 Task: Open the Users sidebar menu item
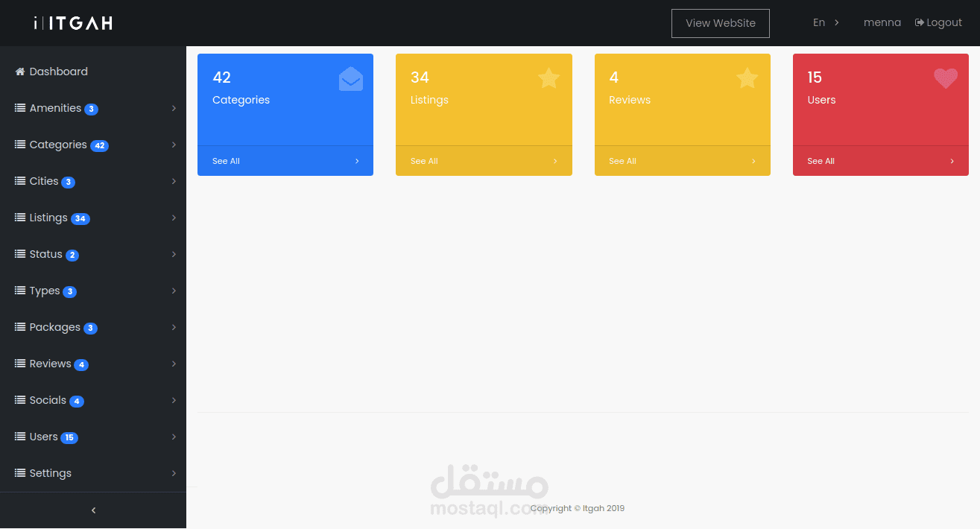(93, 437)
